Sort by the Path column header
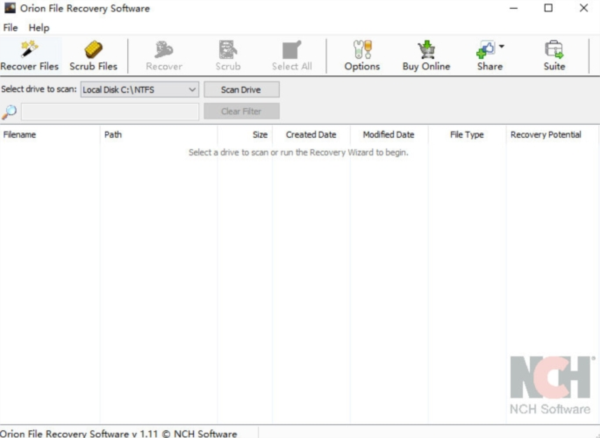The image size is (600, 438). click(159, 135)
